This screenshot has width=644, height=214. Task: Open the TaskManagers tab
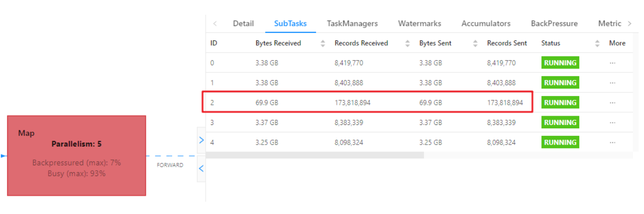tap(352, 23)
